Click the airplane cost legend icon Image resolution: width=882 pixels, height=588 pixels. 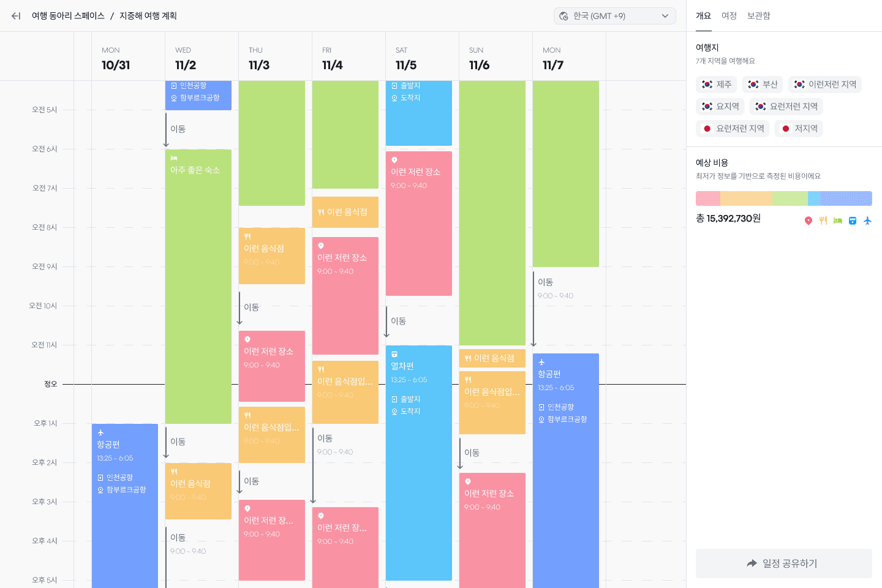click(867, 221)
